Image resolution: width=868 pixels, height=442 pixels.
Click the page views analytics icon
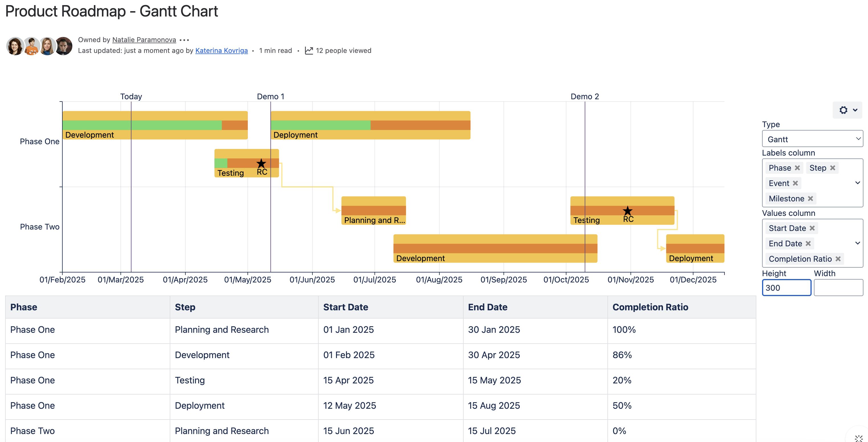point(309,51)
